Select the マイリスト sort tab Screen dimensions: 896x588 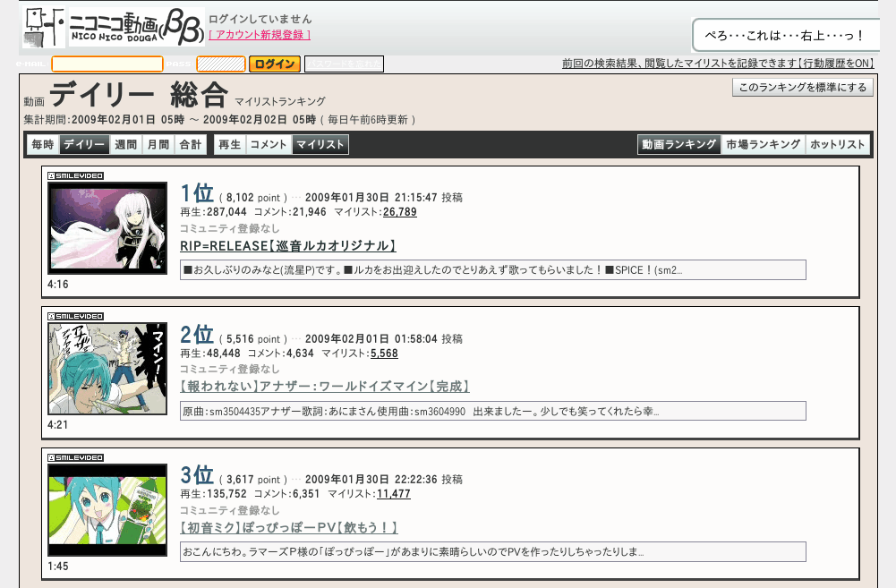320,145
